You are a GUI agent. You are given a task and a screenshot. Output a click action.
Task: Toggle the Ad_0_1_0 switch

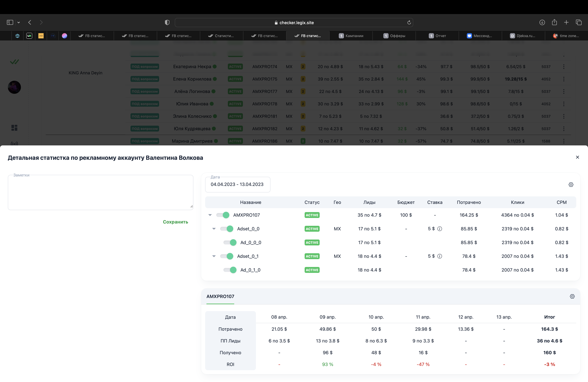pos(230,270)
